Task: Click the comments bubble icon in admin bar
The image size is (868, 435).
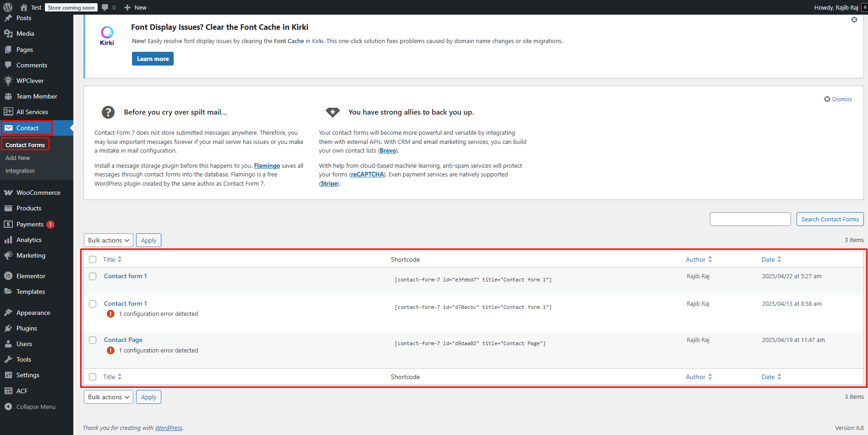Action: (105, 7)
